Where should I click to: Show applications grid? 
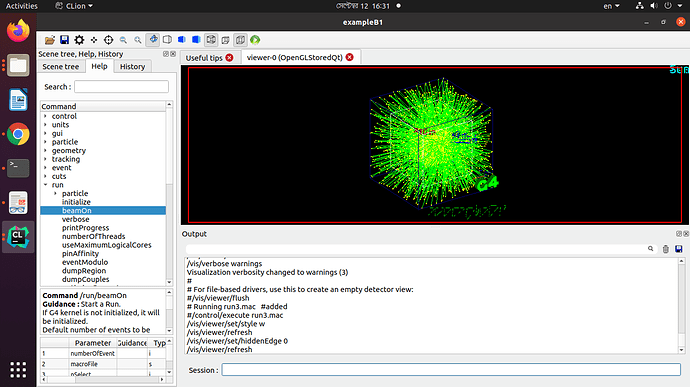click(x=18, y=370)
